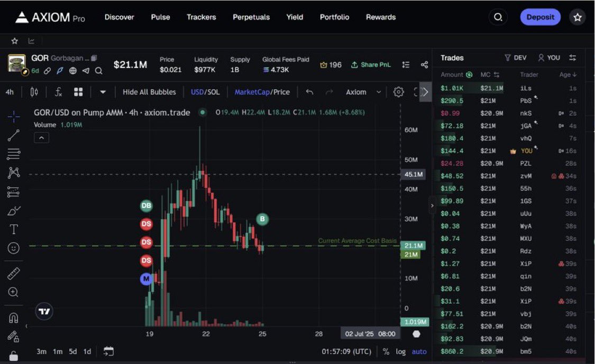Toggle auto scale
595x364 pixels.
pos(419,351)
